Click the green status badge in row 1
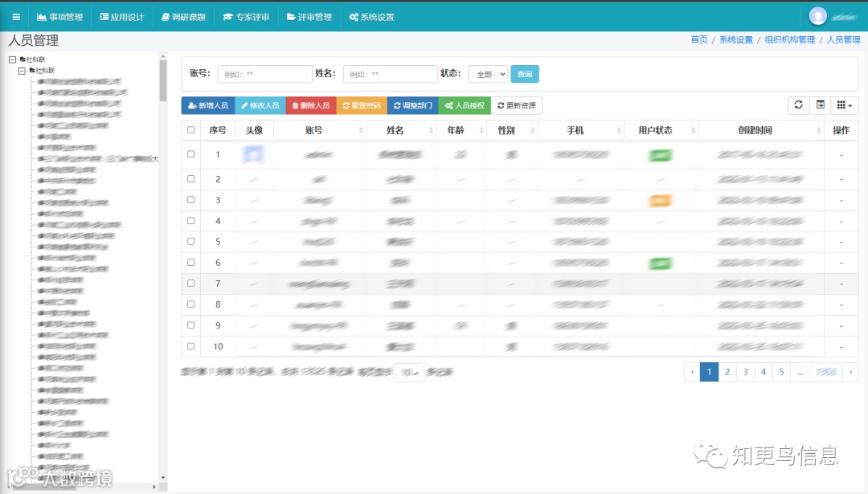Viewport: 868px width, 494px height. coord(660,156)
